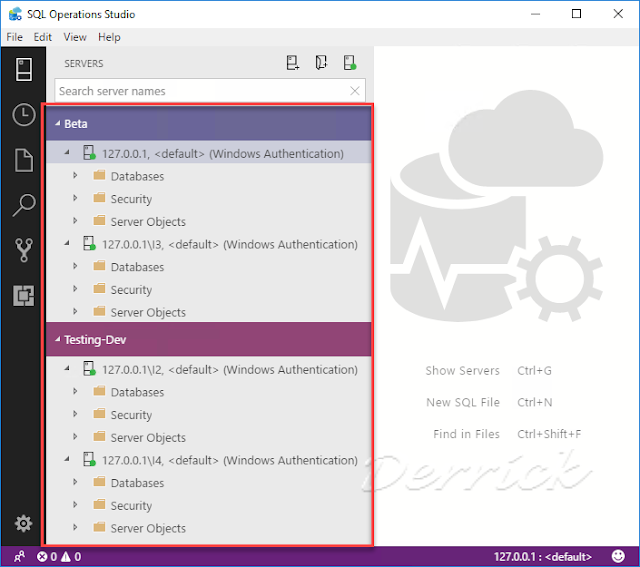640x567 pixels.
Task: Click server icon of 127.0.0.1\I3
Action: coord(89,243)
